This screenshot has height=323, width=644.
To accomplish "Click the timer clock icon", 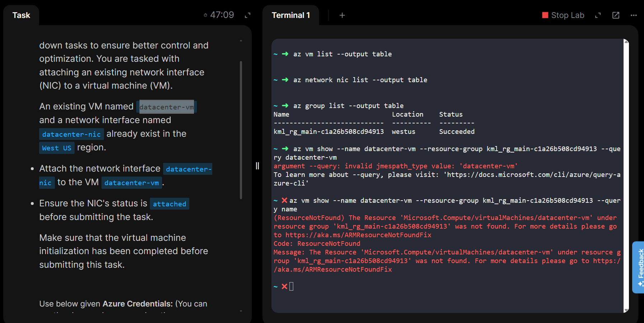I will pos(205,15).
